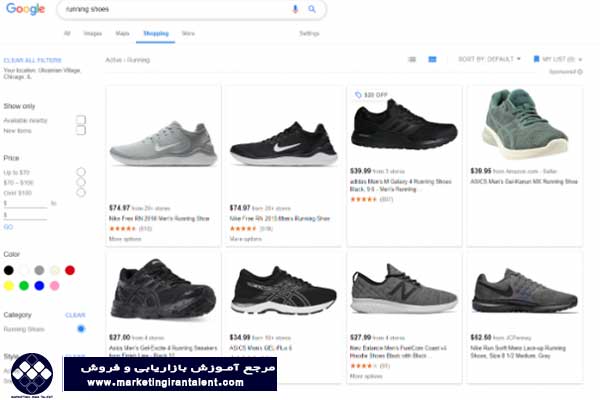Image resolution: width=600 pixels, height=400 pixels.
Task: Open the grey Nike Free RN shoe thumbnail
Action: (163, 144)
